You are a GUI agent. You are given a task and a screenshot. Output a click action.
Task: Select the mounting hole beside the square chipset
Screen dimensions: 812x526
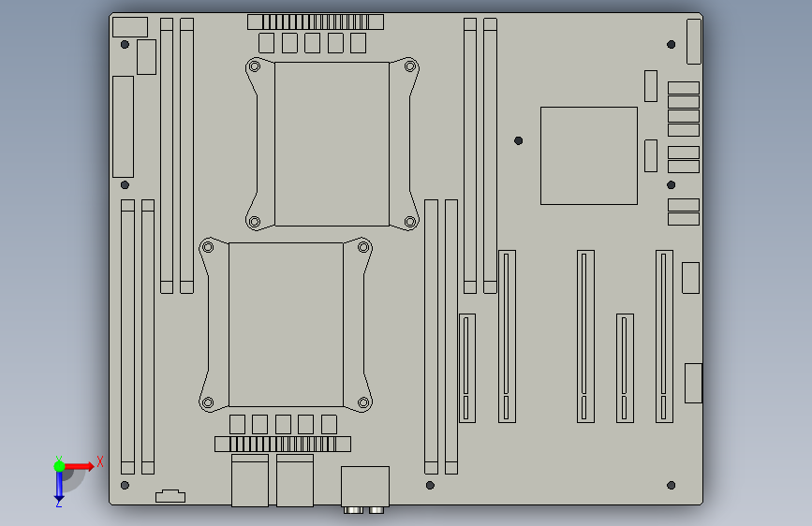pos(518,140)
